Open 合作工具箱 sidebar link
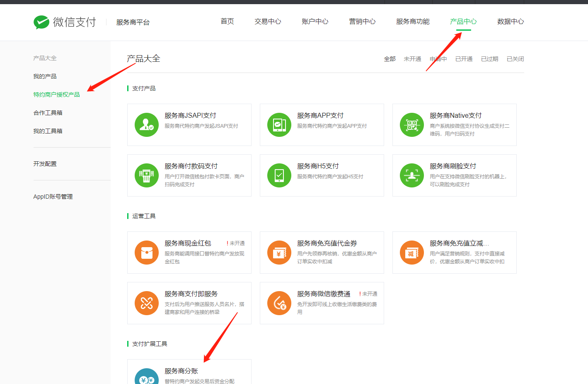 [48, 113]
